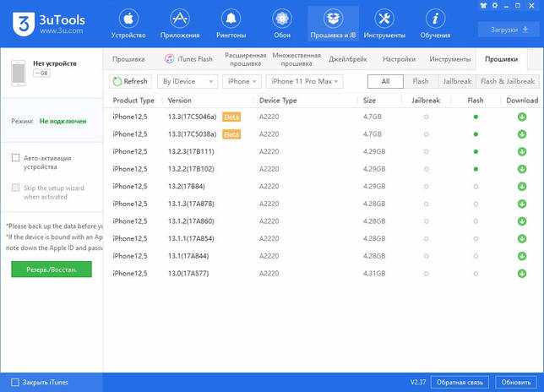Open the Прошивка и JB section
Screen dimensions: 544x392
tap(333, 24)
